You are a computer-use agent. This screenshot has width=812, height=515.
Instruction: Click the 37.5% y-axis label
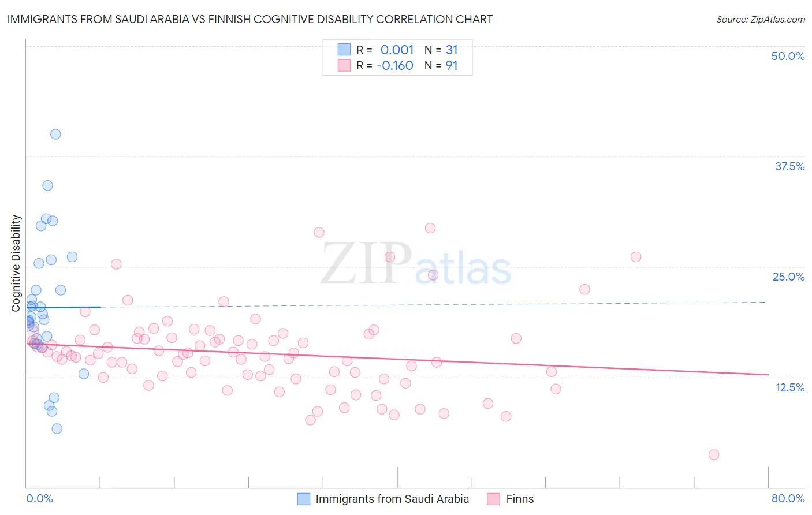coord(789,166)
